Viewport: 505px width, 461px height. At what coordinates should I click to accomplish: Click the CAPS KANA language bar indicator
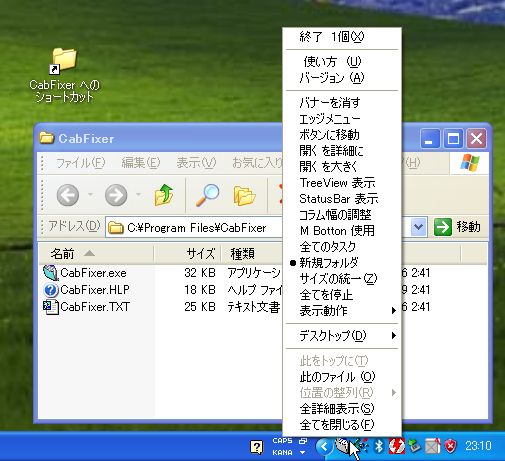[x=282, y=446]
